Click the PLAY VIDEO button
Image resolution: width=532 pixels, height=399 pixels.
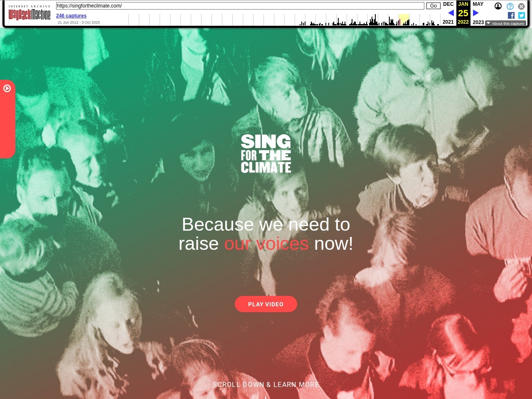[x=266, y=304]
